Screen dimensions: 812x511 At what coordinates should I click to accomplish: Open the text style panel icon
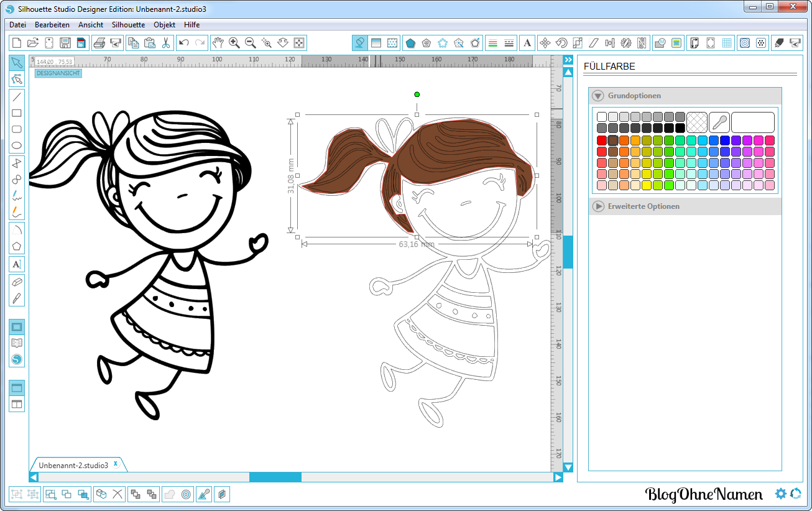[527, 43]
